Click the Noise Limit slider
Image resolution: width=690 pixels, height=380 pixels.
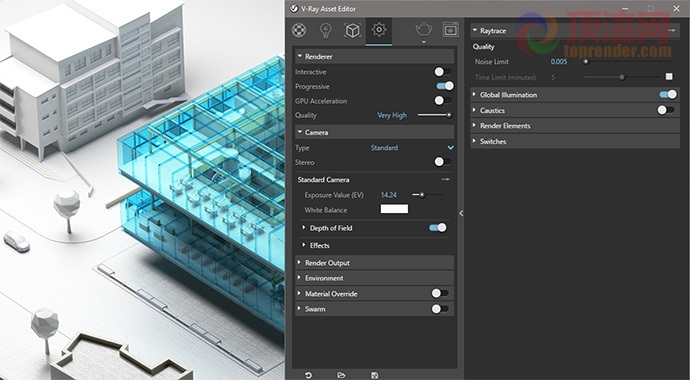tap(628, 62)
